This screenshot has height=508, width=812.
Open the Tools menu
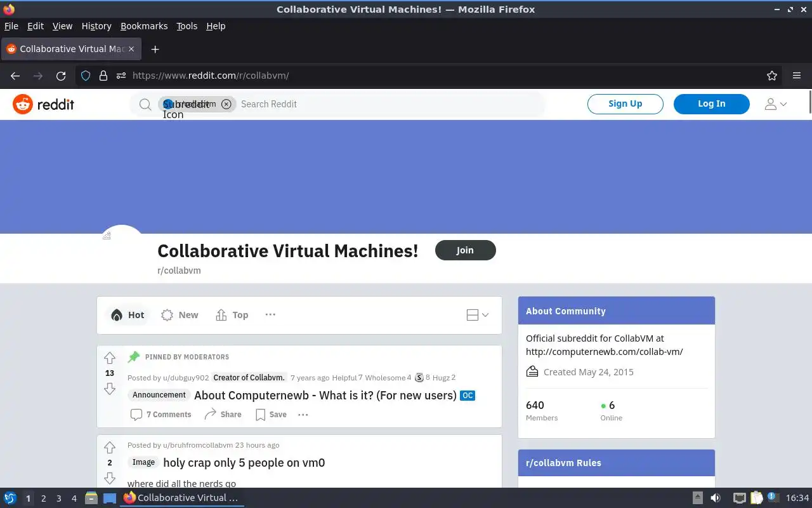click(187, 26)
